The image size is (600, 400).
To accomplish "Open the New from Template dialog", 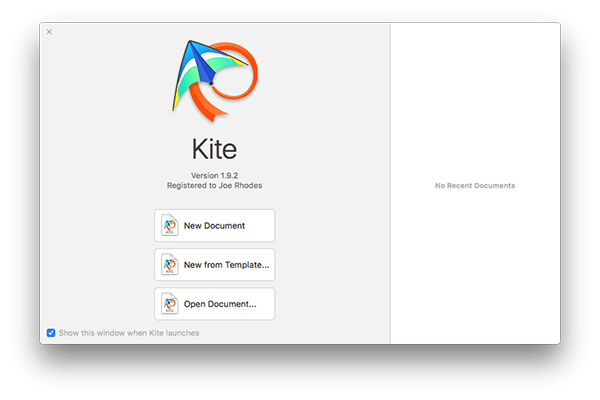I will [214, 264].
